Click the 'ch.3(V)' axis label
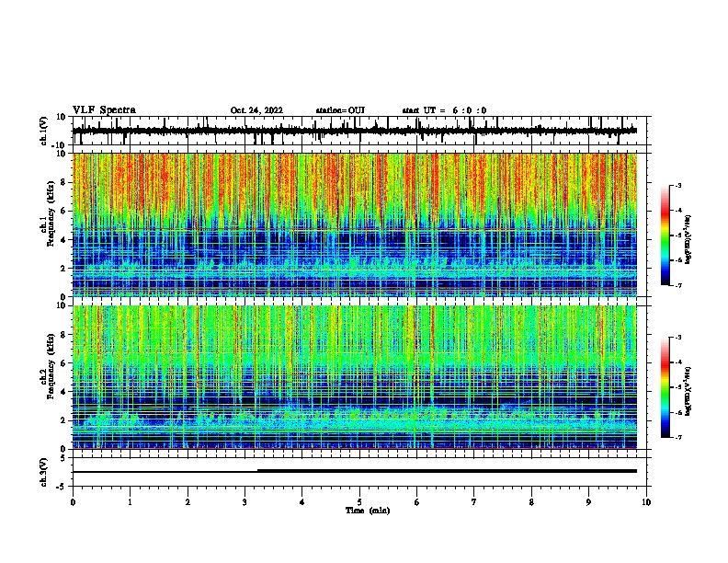Screen dimensions: 728x563 click(x=44, y=472)
